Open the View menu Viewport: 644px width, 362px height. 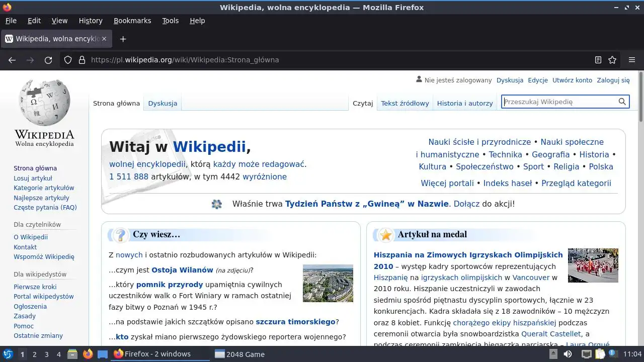(59, 21)
